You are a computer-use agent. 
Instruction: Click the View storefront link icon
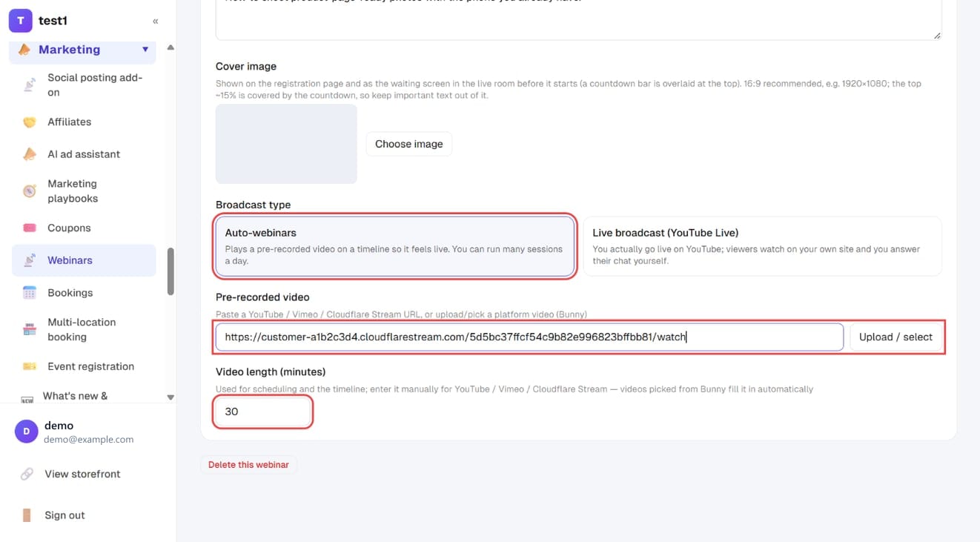pyautogui.click(x=27, y=474)
